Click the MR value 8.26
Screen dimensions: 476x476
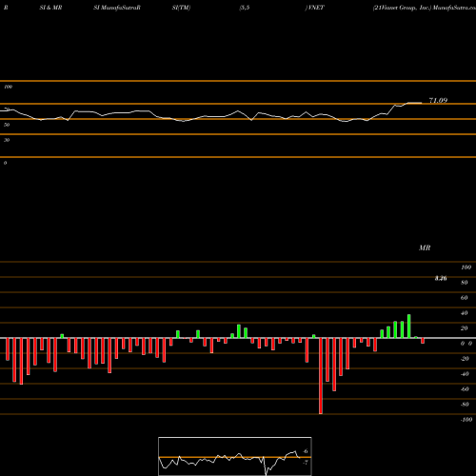point(441,278)
